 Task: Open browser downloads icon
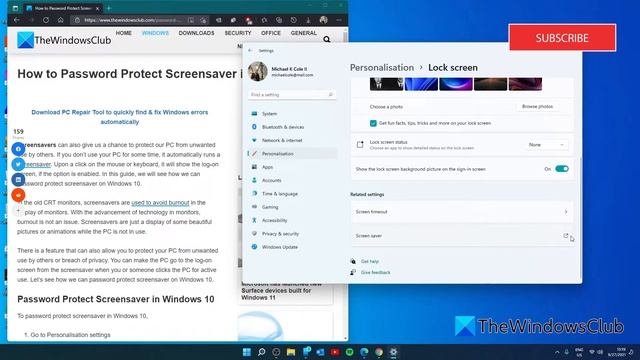coord(308,20)
